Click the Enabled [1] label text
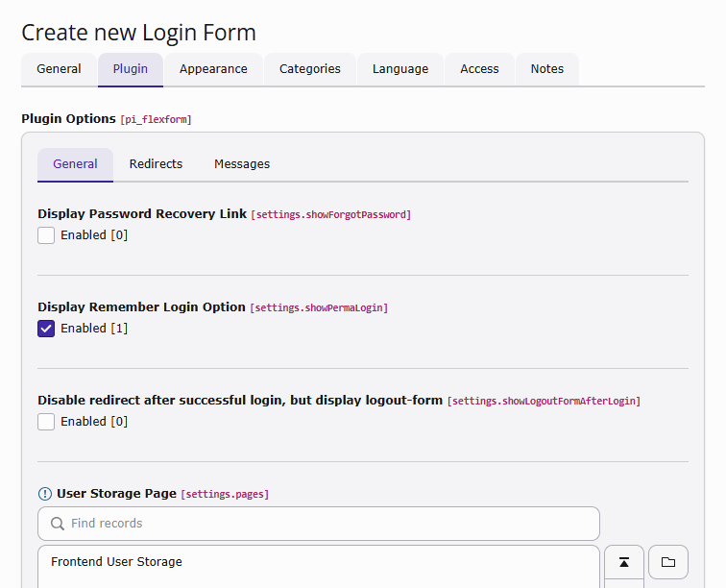The height and width of the screenshot is (588, 726). 94,329
